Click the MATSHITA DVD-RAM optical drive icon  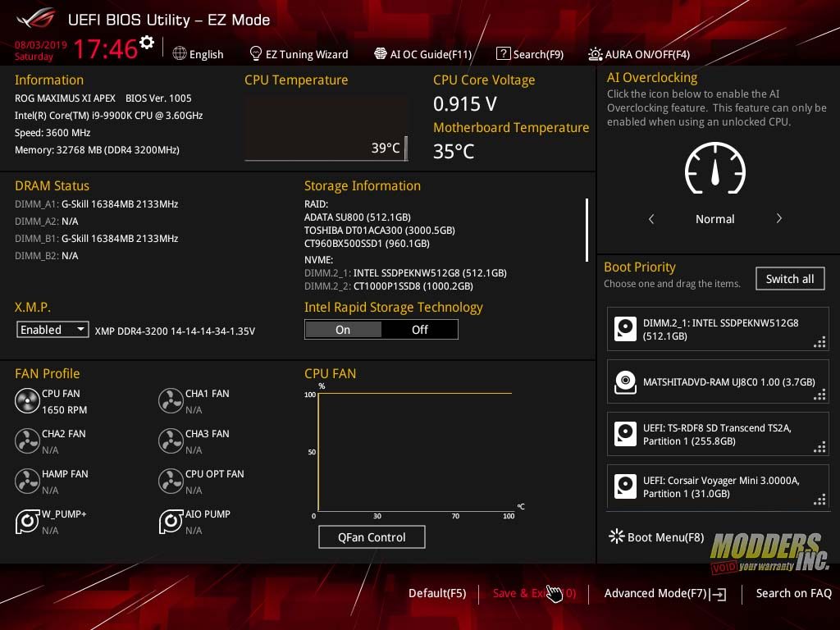(625, 382)
